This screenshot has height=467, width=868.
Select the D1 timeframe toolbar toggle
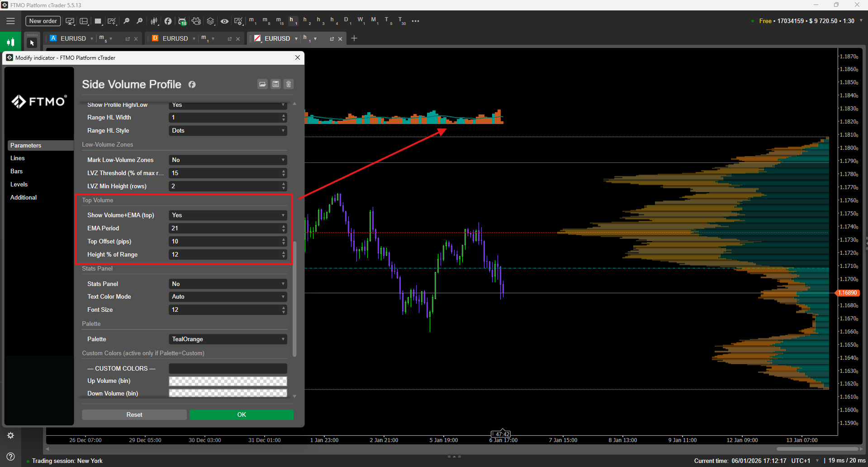(x=347, y=21)
